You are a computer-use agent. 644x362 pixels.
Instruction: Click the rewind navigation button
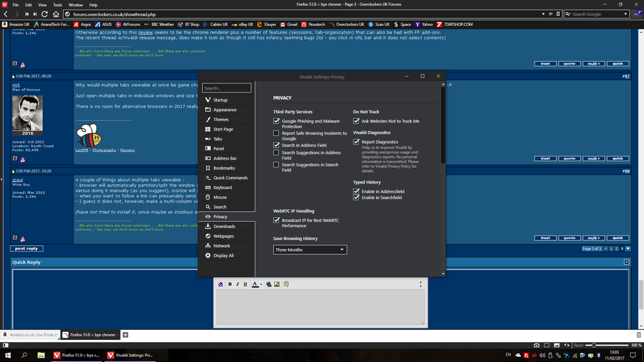tap(26, 14)
